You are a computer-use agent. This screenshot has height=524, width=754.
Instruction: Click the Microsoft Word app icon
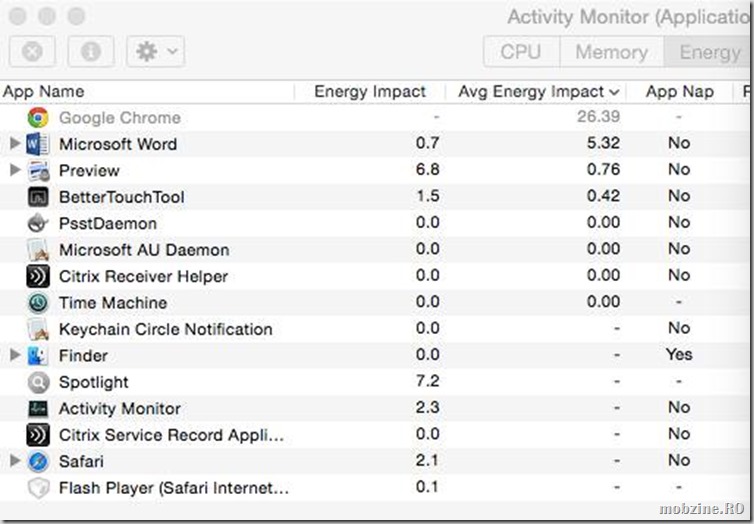coord(38,144)
